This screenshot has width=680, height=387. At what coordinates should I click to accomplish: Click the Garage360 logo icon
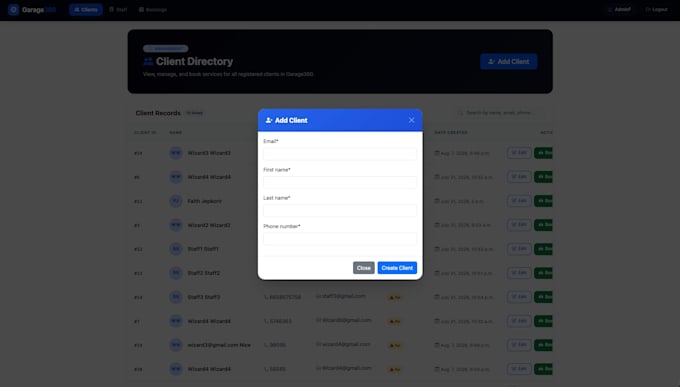click(13, 10)
